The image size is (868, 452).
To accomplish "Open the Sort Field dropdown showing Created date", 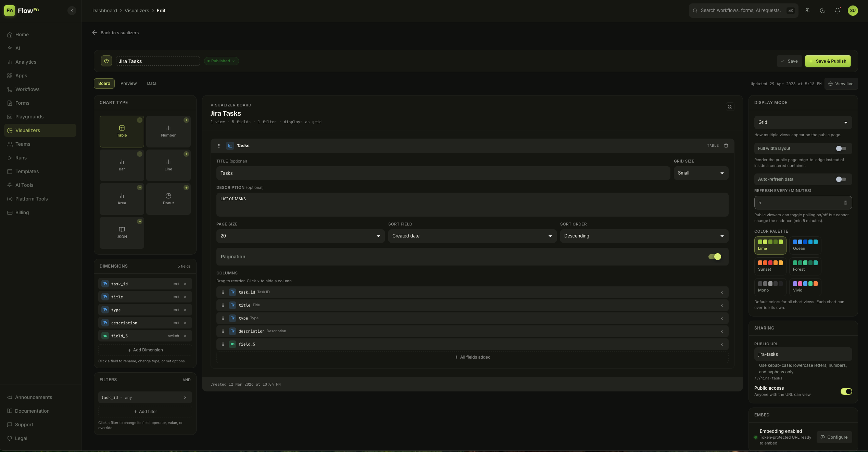I will (x=472, y=236).
